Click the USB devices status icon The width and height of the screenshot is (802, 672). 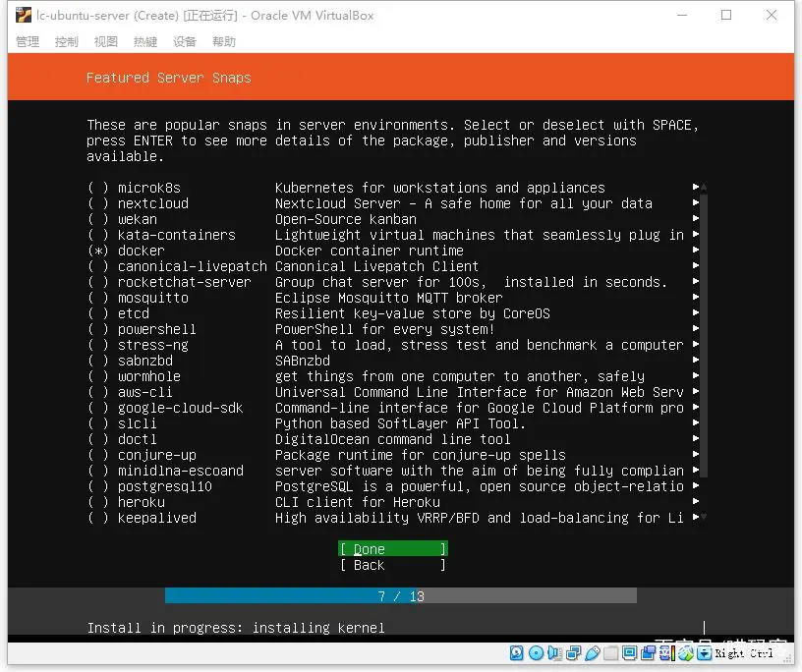tap(593, 653)
